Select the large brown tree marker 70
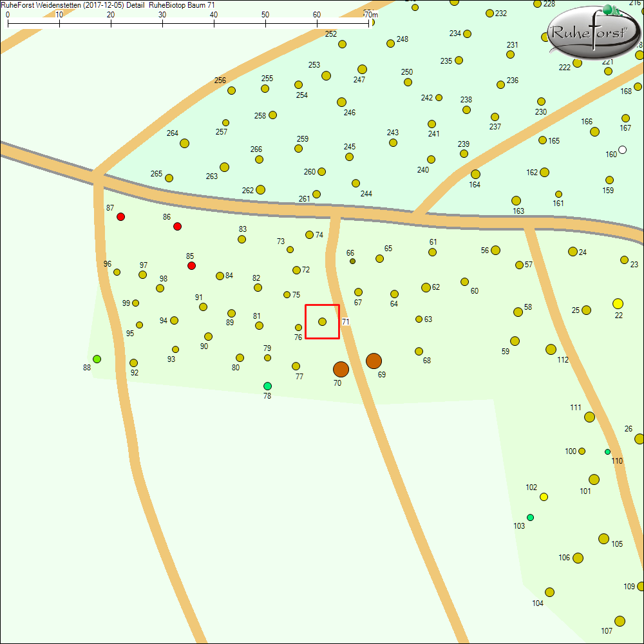This screenshot has width=644, height=644. pos(341,369)
